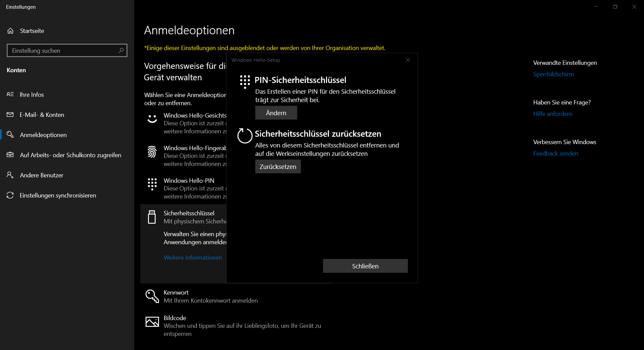Open the Ihre Infos page
The width and height of the screenshot is (644, 350).
[x=67, y=95]
